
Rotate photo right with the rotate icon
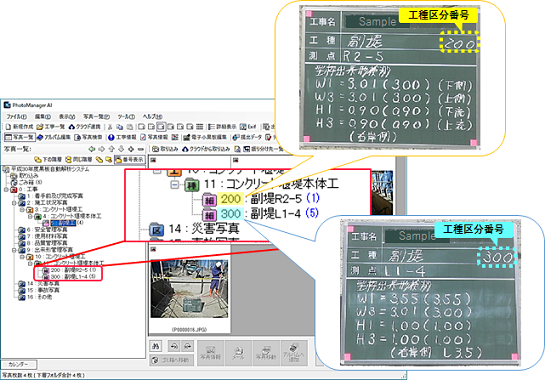tap(188, 346)
